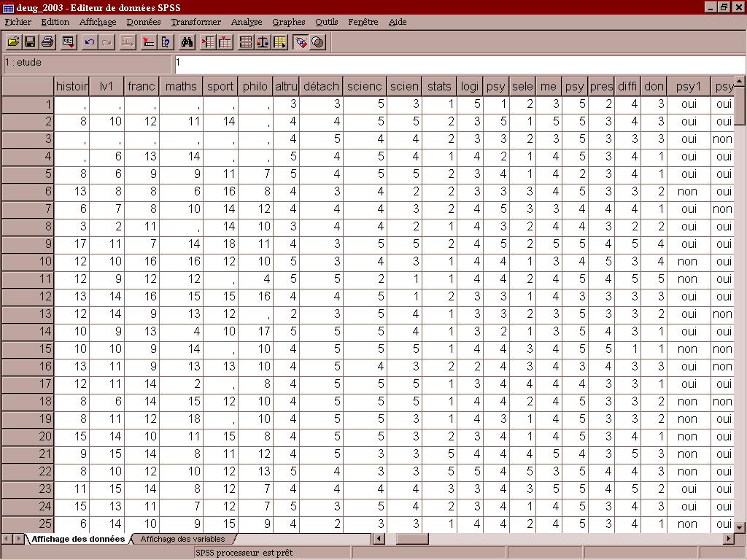Click the horizontal scrollbar right arrow

(729, 539)
